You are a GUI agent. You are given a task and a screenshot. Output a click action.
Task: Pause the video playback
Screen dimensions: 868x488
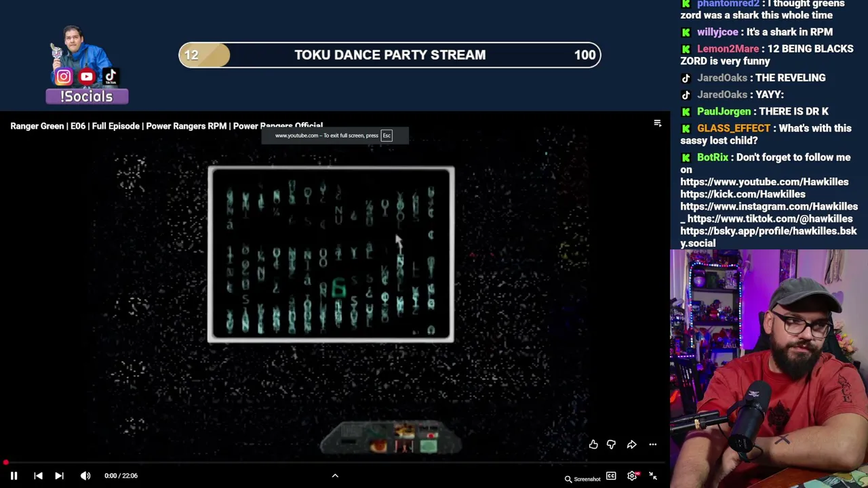(x=14, y=476)
